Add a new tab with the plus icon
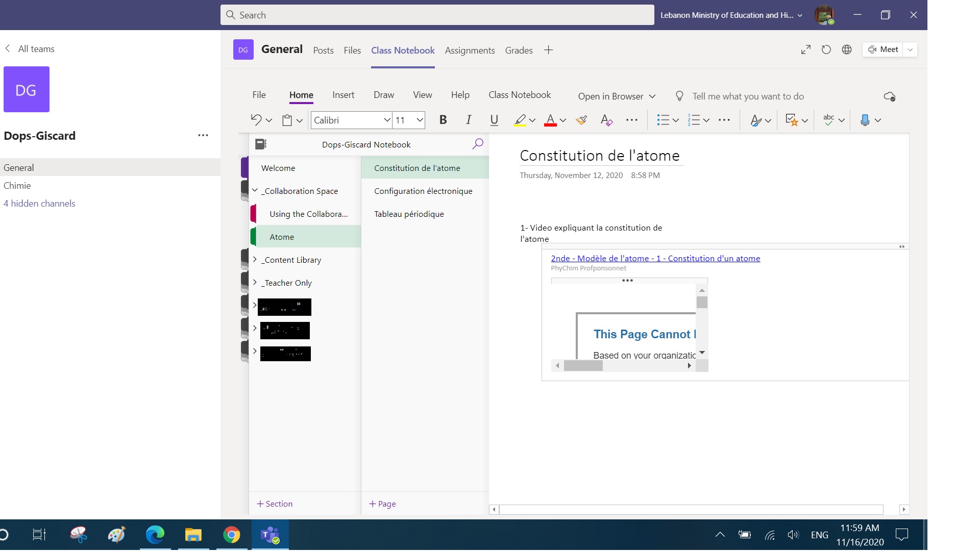 pos(548,50)
